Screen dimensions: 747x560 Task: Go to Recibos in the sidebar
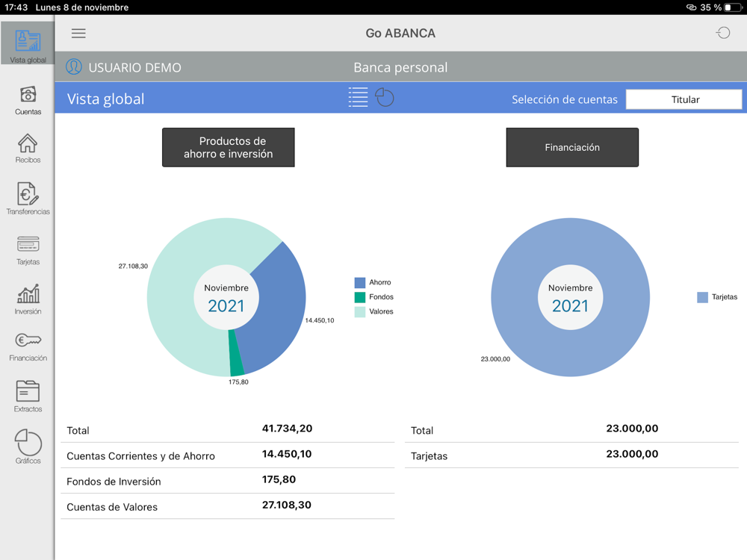[x=28, y=149]
